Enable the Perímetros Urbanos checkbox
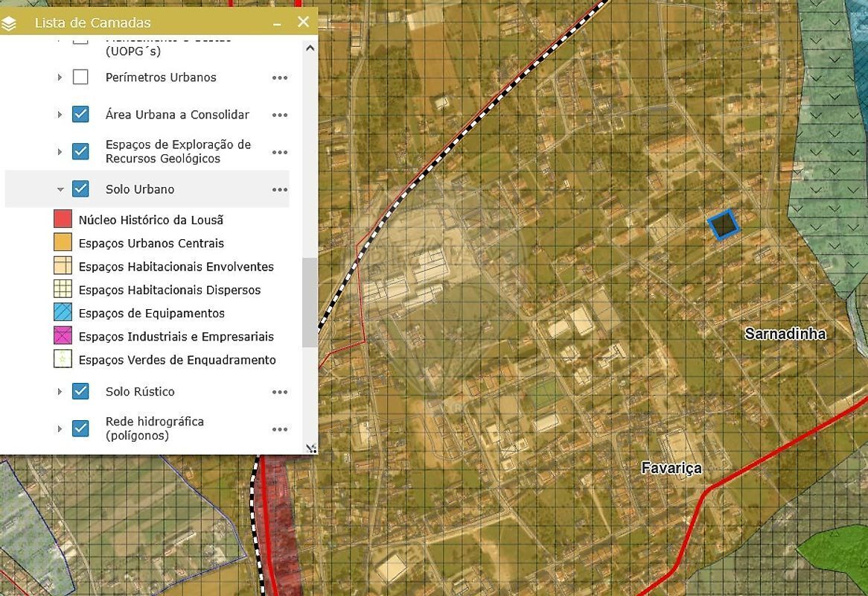The image size is (868, 596). pyautogui.click(x=80, y=77)
